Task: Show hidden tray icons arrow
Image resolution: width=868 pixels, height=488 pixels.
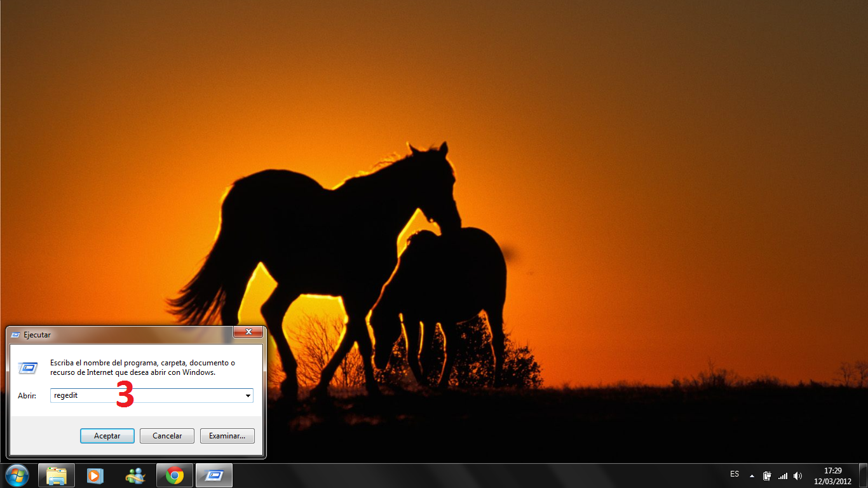Action: (x=752, y=476)
